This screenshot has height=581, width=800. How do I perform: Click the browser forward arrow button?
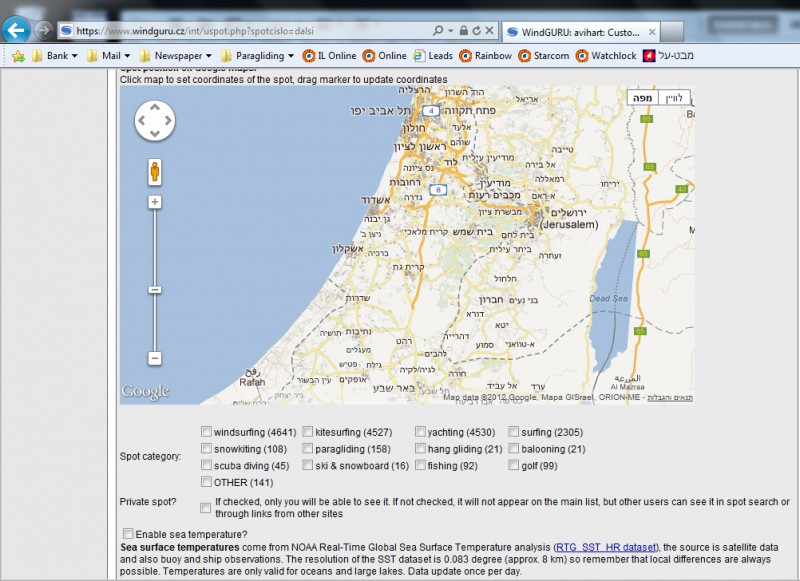[x=44, y=31]
